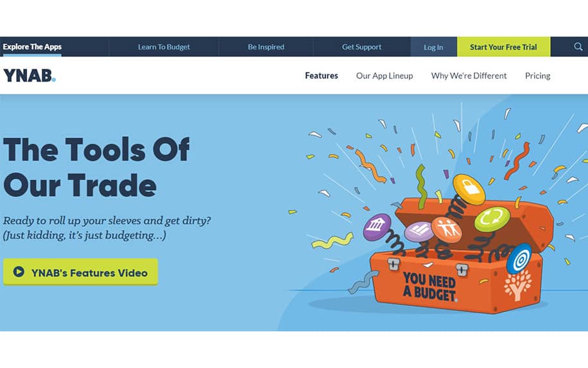Visit Why We're Different page
Screen dimensions: 588x368
(x=469, y=76)
